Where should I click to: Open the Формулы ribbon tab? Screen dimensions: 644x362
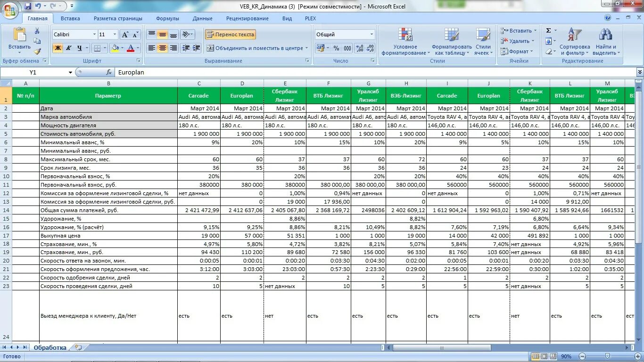167,18
